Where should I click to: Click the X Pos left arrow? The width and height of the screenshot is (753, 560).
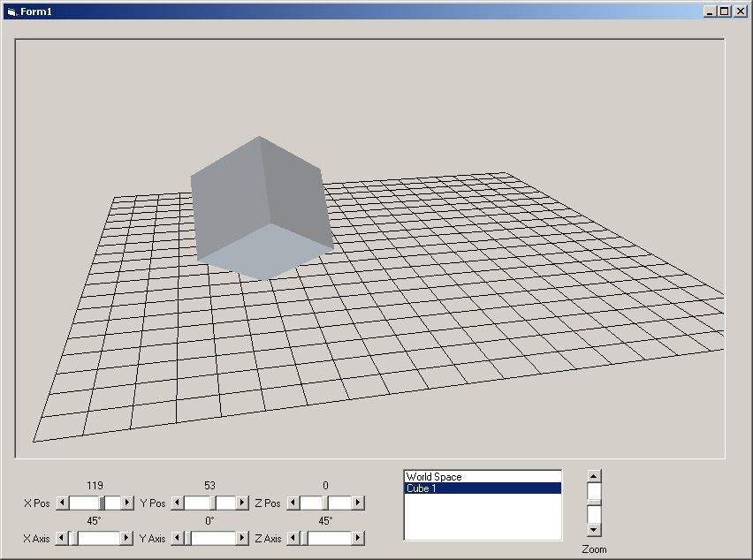62,503
